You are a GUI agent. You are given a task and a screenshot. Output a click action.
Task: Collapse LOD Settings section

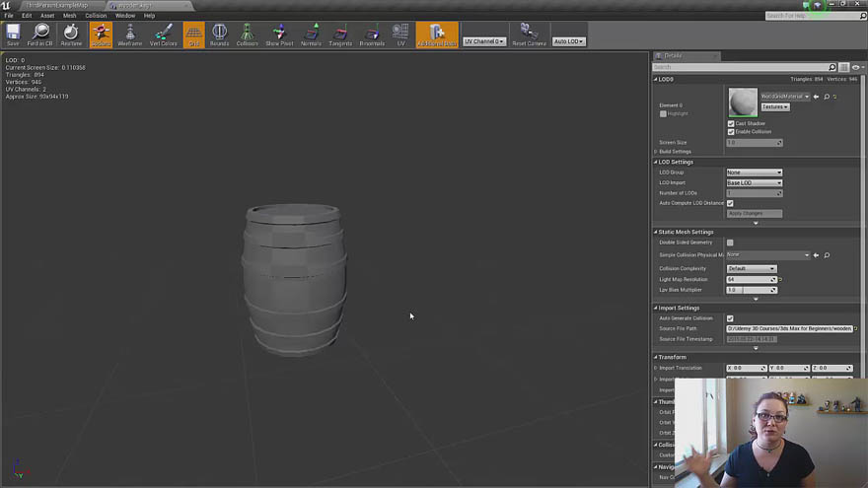click(655, 162)
